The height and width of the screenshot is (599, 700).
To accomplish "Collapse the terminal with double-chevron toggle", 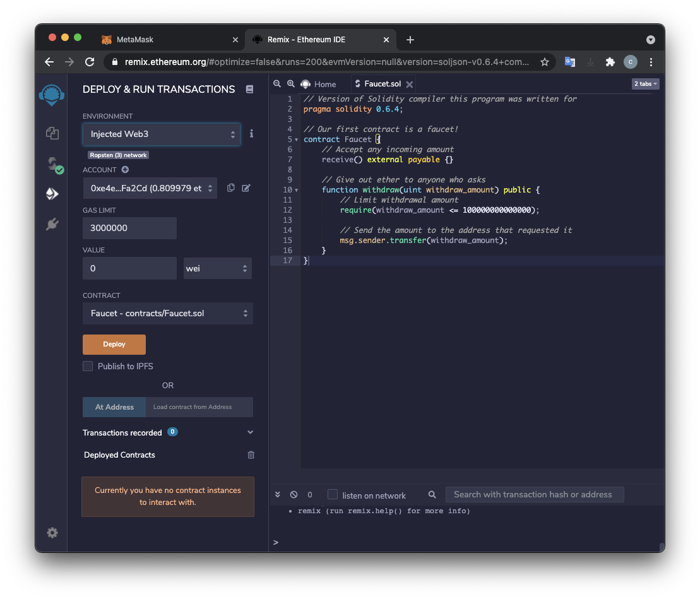I will pos(278,495).
